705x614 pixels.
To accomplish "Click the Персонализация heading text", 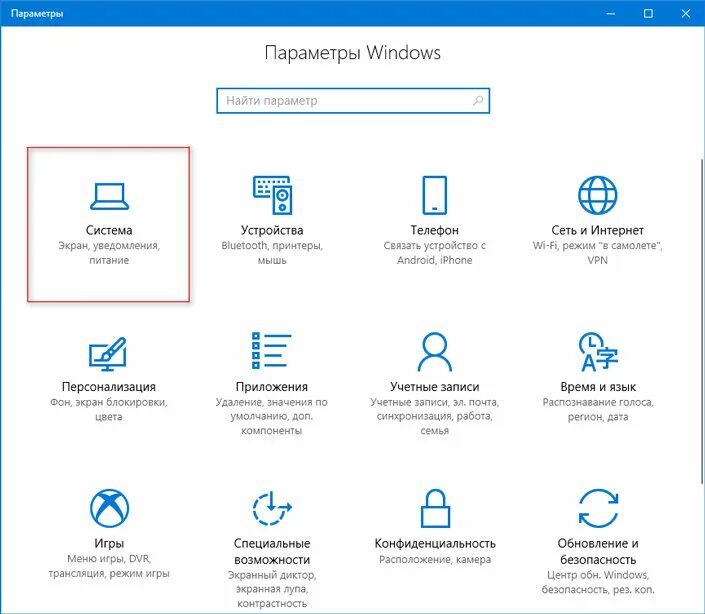I will click(x=109, y=387).
